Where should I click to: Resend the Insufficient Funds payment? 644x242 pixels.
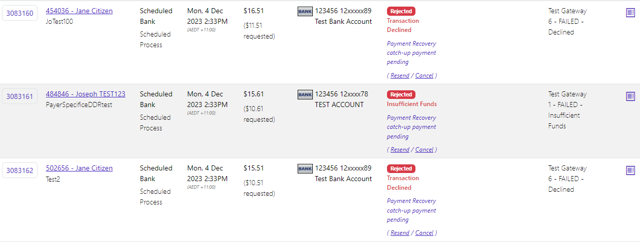point(400,150)
